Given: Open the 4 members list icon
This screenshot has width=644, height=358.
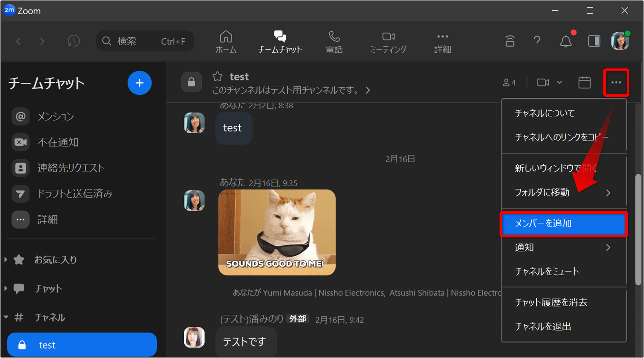Looking at the screenshot, I should tap(509, 83).
